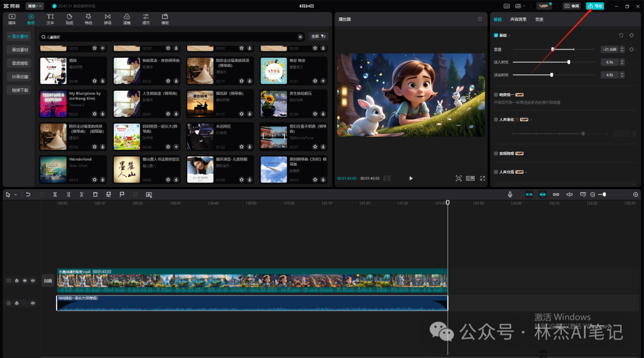The width and height of the screenshot is (644, 358).
Task: Click the undo arrow in timeline toolbar
Action: pos(28,195)
